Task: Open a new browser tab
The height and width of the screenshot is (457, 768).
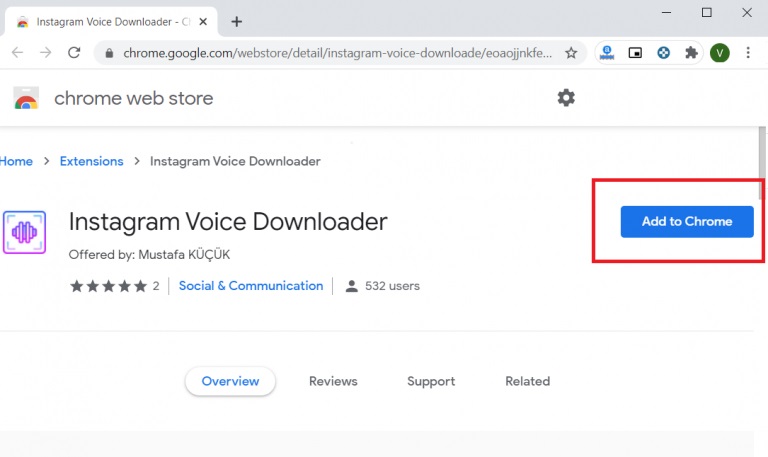Action: tap(237, 21)
